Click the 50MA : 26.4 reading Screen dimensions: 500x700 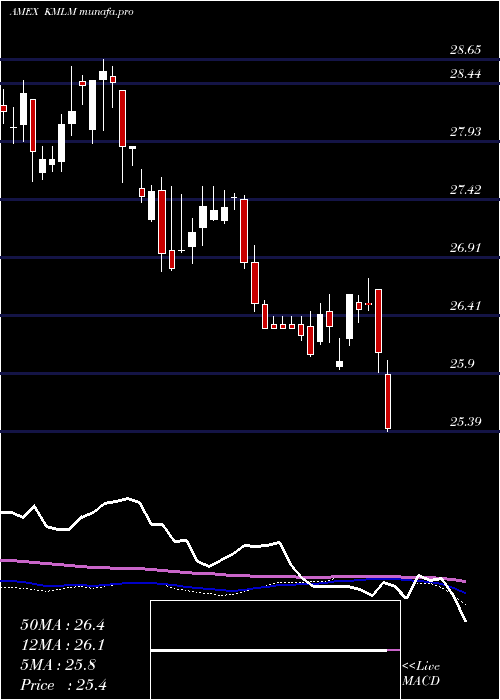pyautogui.click(x=62, y=625)
